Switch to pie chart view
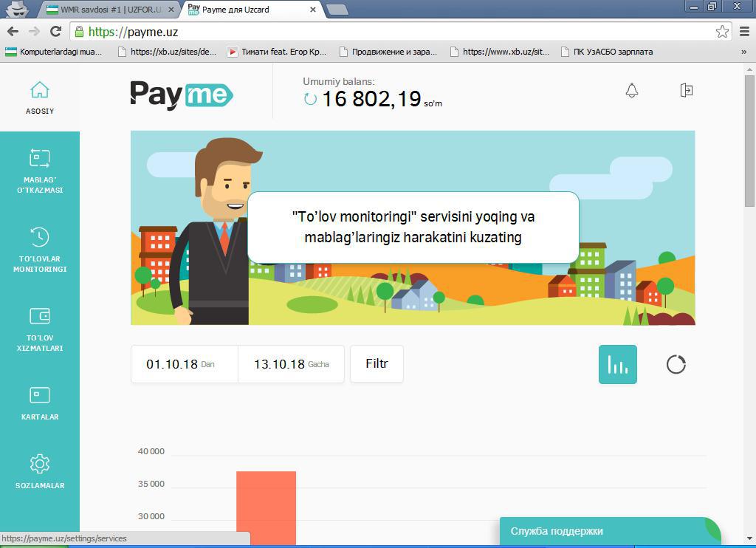This screenshot has height=548, width=756. pos(676,364)
